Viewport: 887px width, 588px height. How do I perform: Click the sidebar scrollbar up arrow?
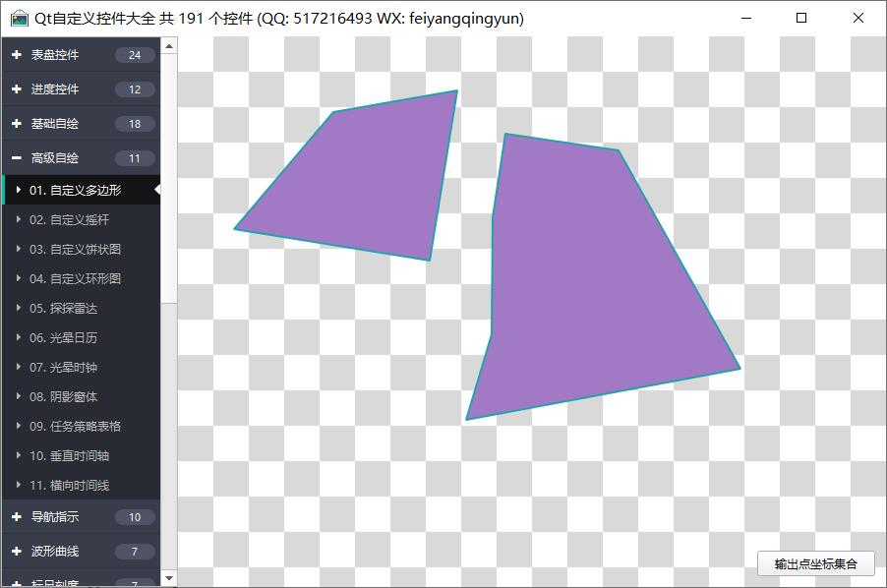click(168, 45)
